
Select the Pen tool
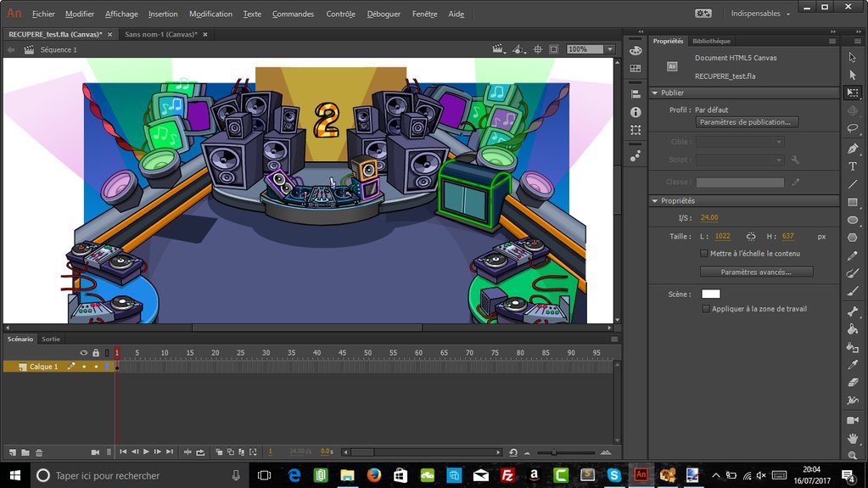coord(853,148)
